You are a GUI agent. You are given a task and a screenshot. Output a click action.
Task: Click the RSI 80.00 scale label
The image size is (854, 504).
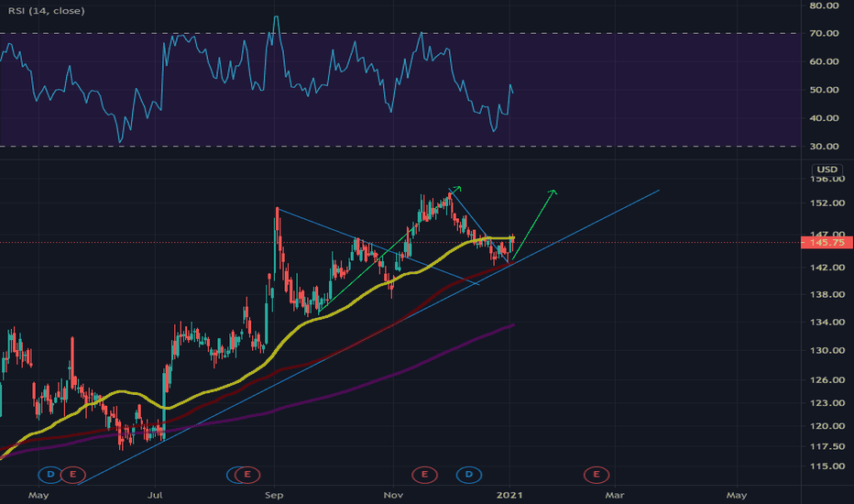coord(824,6)
